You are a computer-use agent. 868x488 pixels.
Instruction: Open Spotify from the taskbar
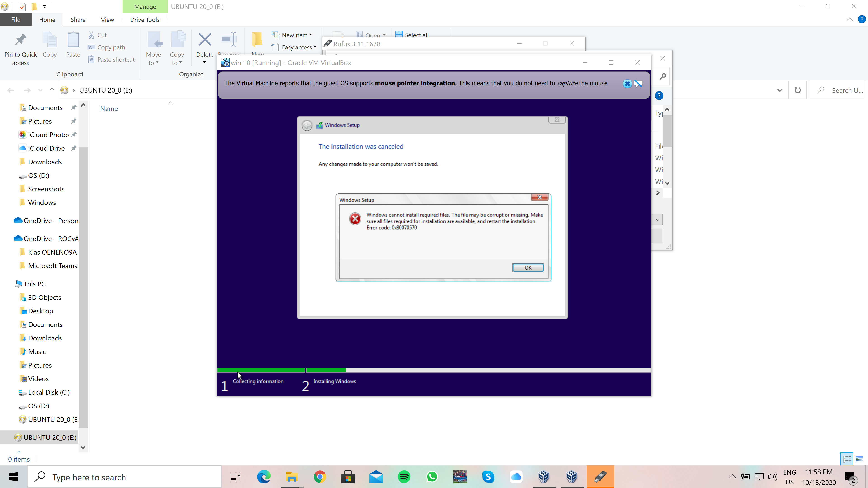point(404,477)
